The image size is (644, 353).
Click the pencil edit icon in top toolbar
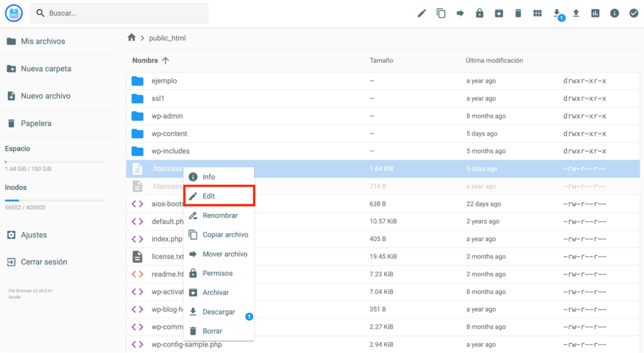pyautogui.click(x=422, y=13)
